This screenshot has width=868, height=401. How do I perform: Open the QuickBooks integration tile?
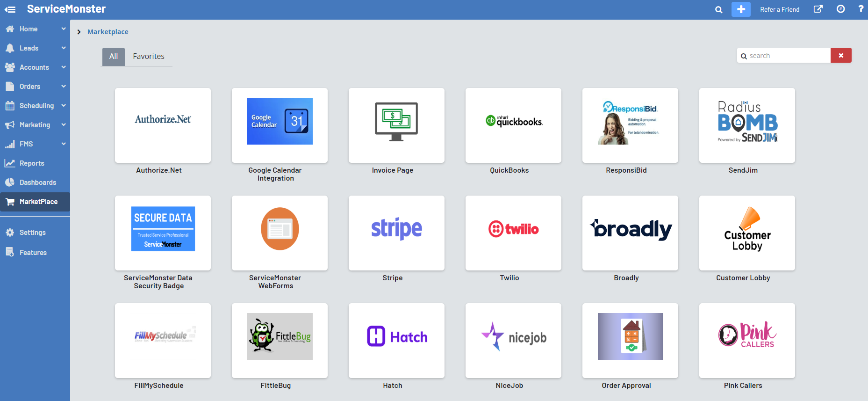pos(513,125)
